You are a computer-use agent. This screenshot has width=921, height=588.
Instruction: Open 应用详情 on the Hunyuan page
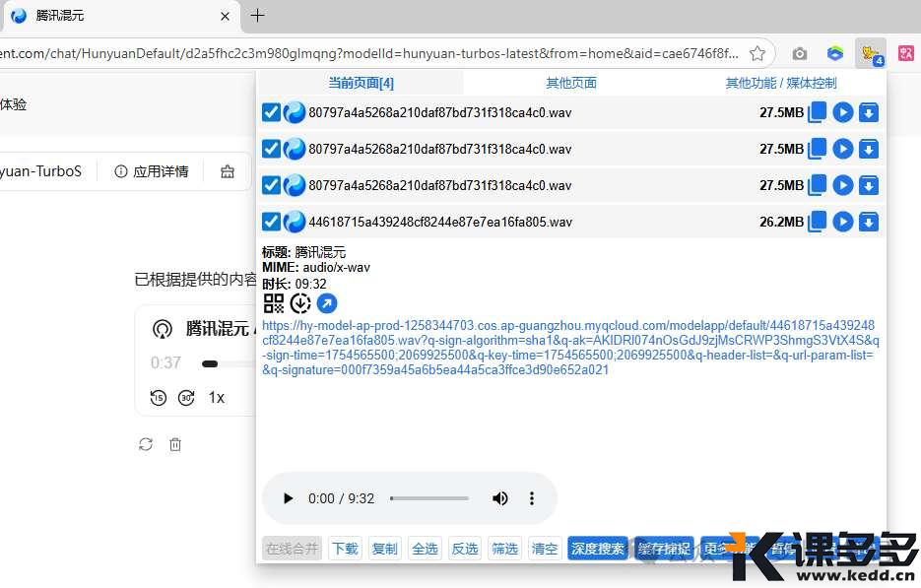(152, 171)
